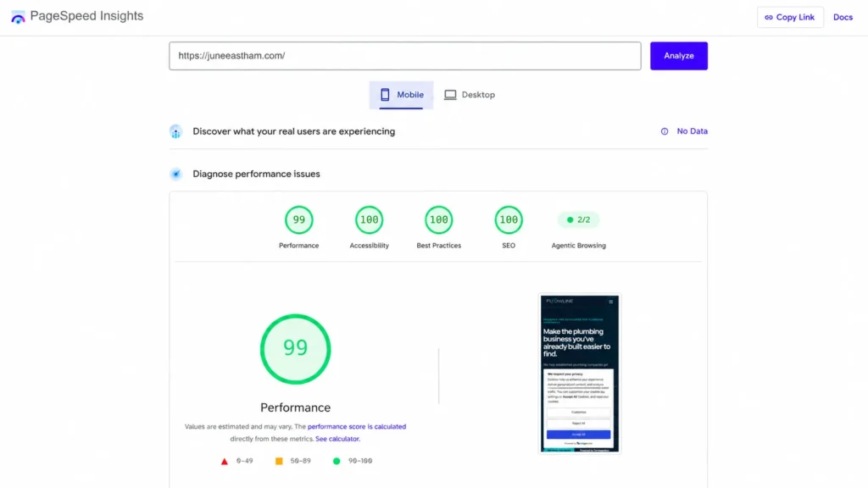868x488 pixels.
Task: Click the green circle 90–100 legend icon
Action: pyautogui.click(x=337, y=461)
